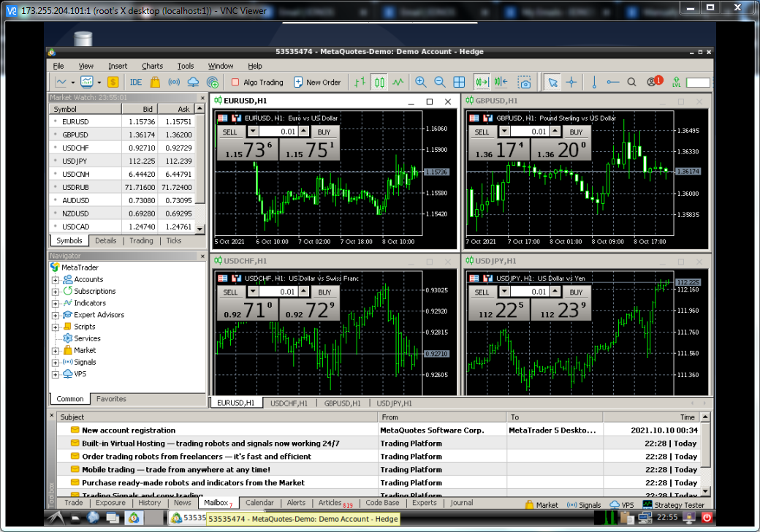The width and height of the screenshot is (760, 532).
Task: Open the USDCHF,H1 chart tab
Action: click(x=289, y=403)
